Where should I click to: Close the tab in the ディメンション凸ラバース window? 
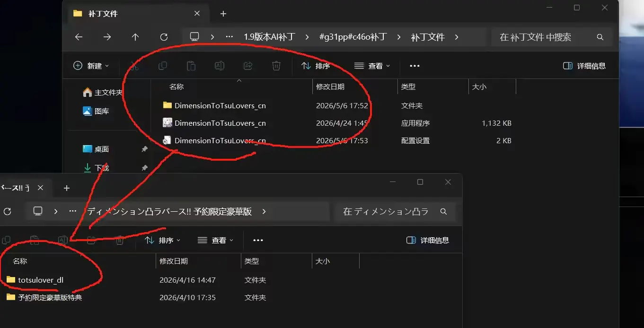click(40, 188)
